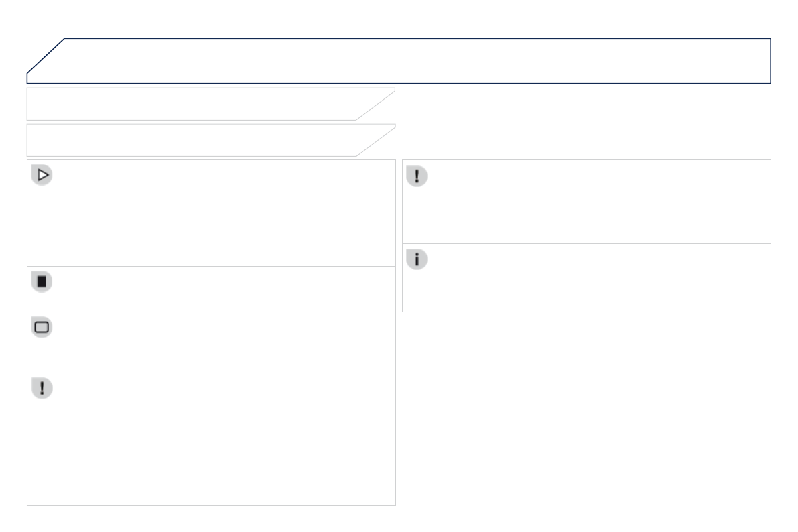
Task: Click the large panel with the exclamation icon
Action: pyautogui.click(x=211, y=442)
